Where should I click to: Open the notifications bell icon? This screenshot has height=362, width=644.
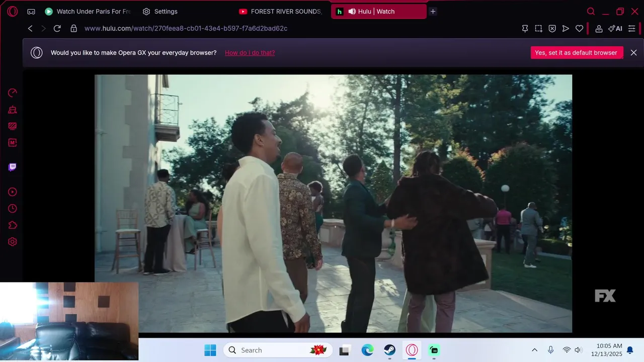[x=630, y=350]
